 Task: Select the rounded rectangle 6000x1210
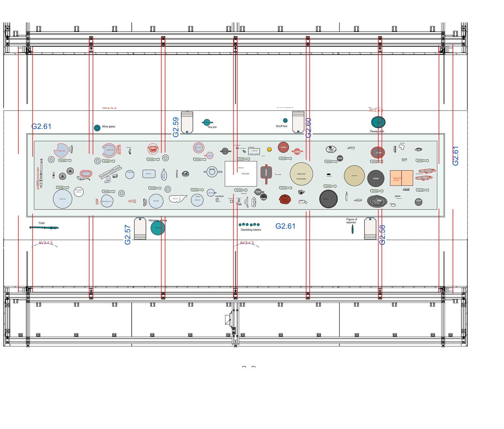[149, 174]
